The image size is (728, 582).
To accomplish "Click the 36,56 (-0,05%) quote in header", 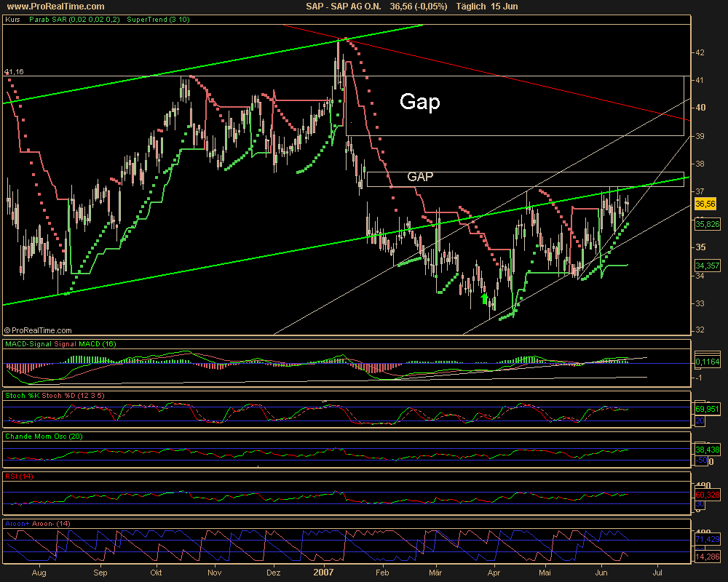I will coord(419,7).
